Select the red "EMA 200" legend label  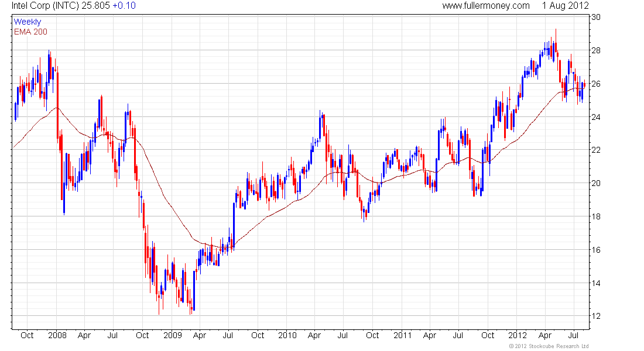pos(31,32)
